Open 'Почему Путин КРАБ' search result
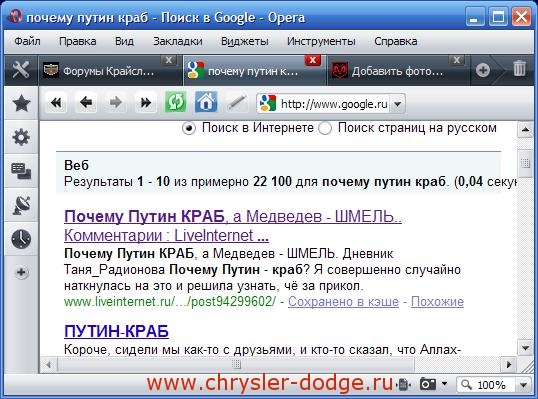 tap(233, 226)
